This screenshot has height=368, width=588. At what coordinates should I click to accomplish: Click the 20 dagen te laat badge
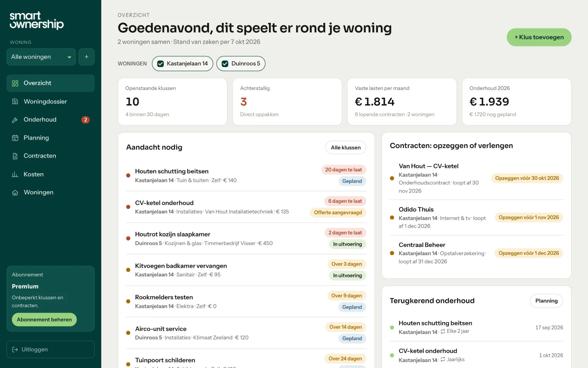(x=343, y=170)
